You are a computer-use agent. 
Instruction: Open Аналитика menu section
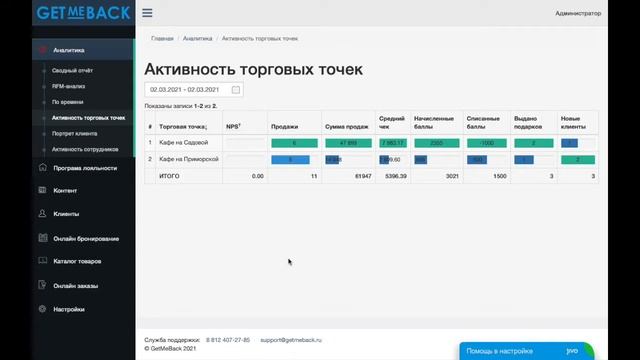tap(83, 50)
